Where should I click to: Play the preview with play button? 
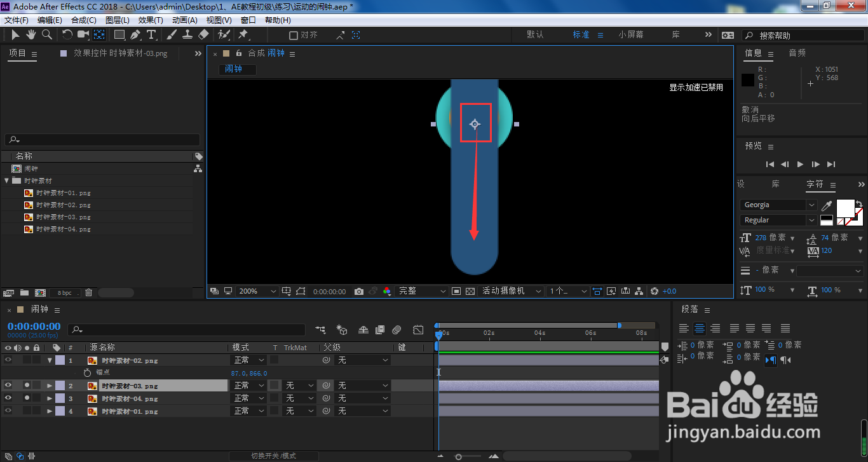tap(801, 164)
